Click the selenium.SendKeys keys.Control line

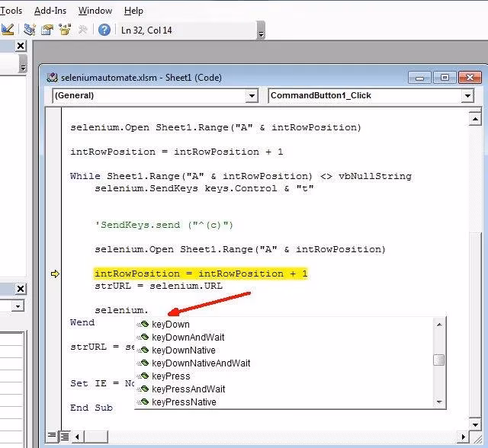pyautogui.click(x=204, y=188)
